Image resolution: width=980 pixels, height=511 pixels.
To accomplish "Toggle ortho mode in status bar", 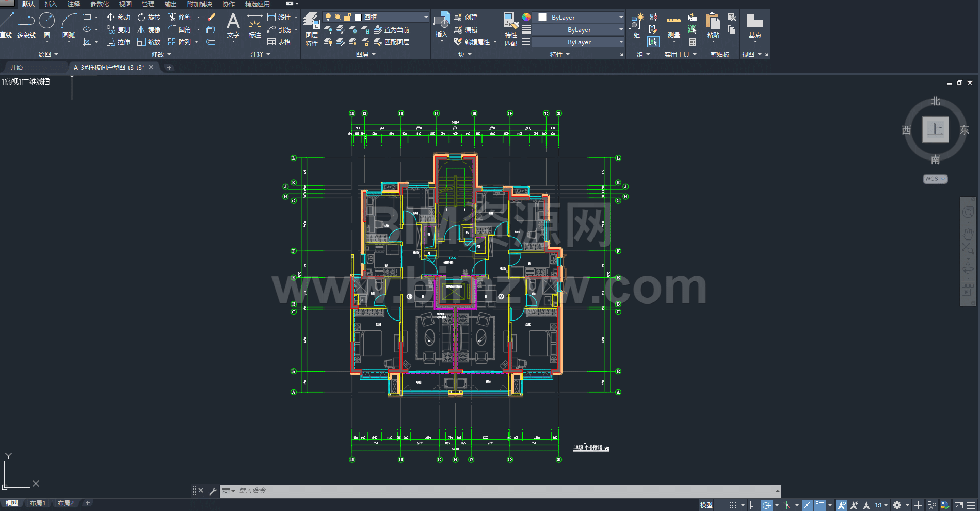I will tap(754, 505).
